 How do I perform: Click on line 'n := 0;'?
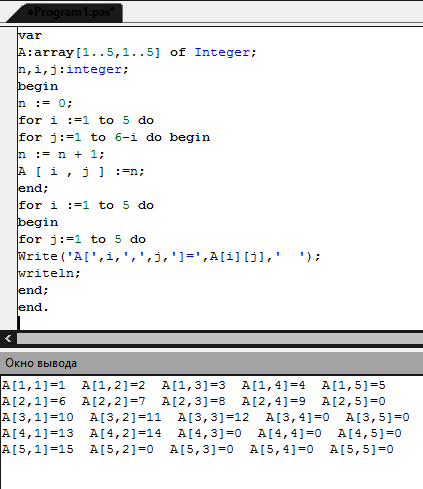pyautogui.click(x=45, y=103)
